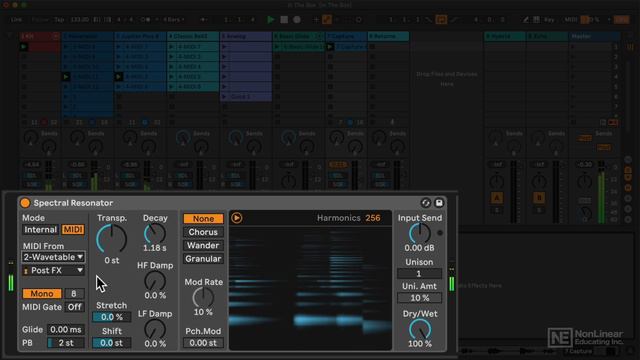Click the Uni. Amt 10 % field
This screenshot has height=360, width=640.
tap(419, 298)
